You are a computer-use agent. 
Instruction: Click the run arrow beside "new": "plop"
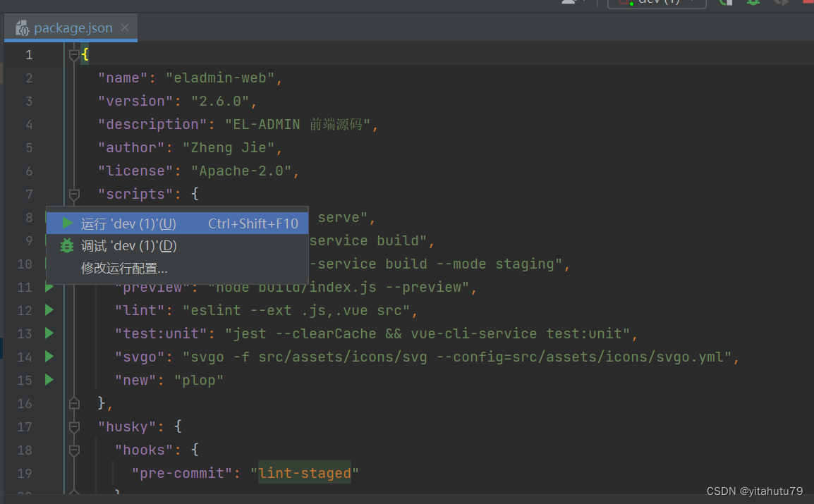pyautogui.click(x=49, y=379)
